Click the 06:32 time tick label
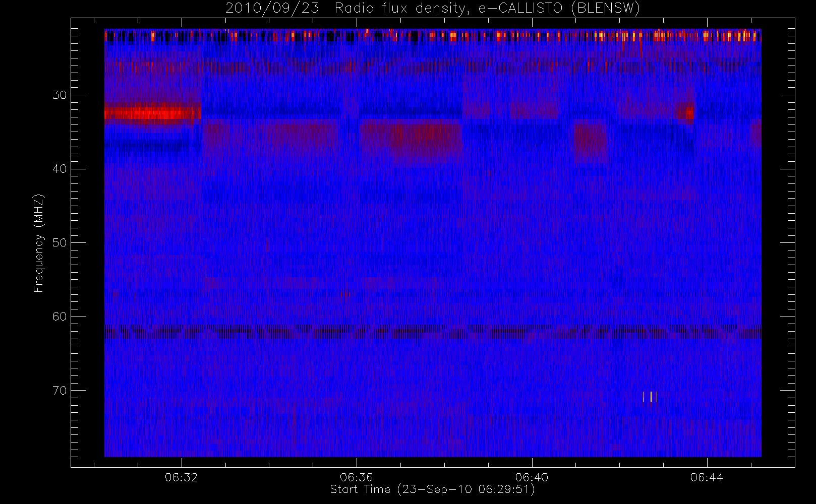This screenshot has width=816, height=504. click(181, 477)
